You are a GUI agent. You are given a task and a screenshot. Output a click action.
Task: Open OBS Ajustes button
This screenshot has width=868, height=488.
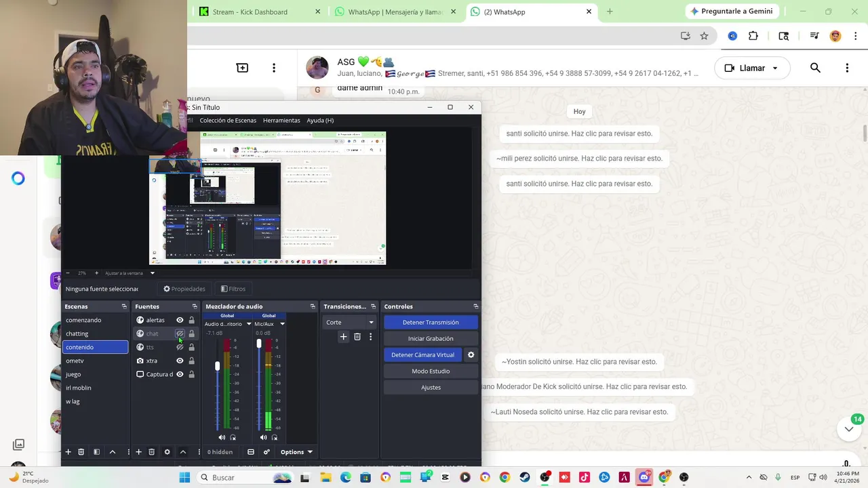pos(431,387)
